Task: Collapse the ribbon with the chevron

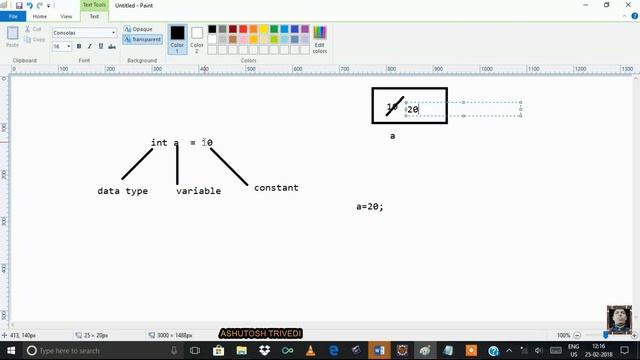Action: [x=624, y=16]
